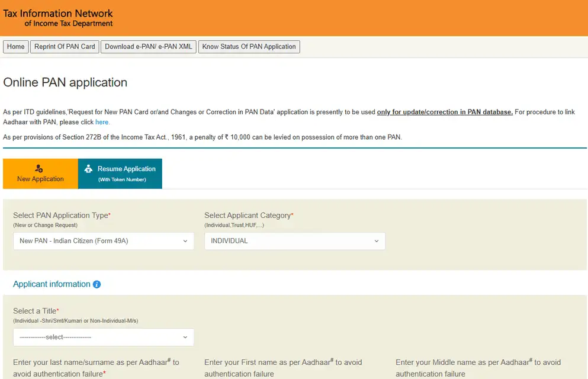Click the Applicant information heading text
The height and width of the screenshot is (379, 588).
pos(52,284)
